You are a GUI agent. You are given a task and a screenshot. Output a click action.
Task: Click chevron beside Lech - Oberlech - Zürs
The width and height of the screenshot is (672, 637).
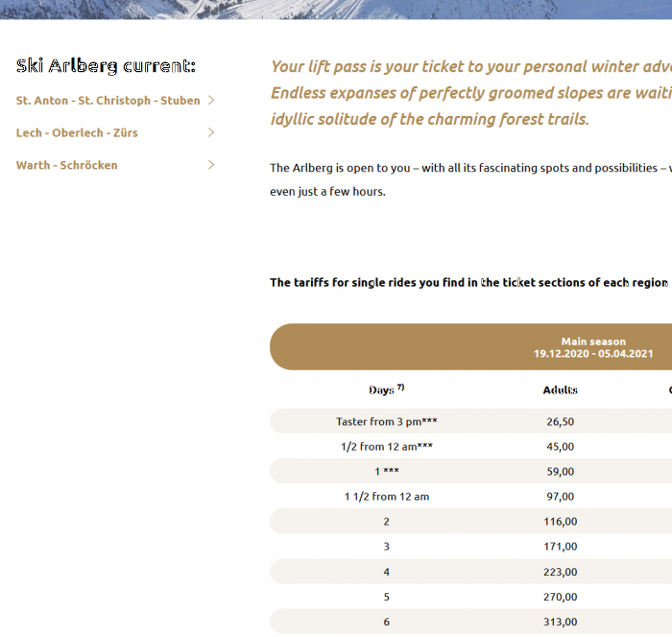pos(211,132)
